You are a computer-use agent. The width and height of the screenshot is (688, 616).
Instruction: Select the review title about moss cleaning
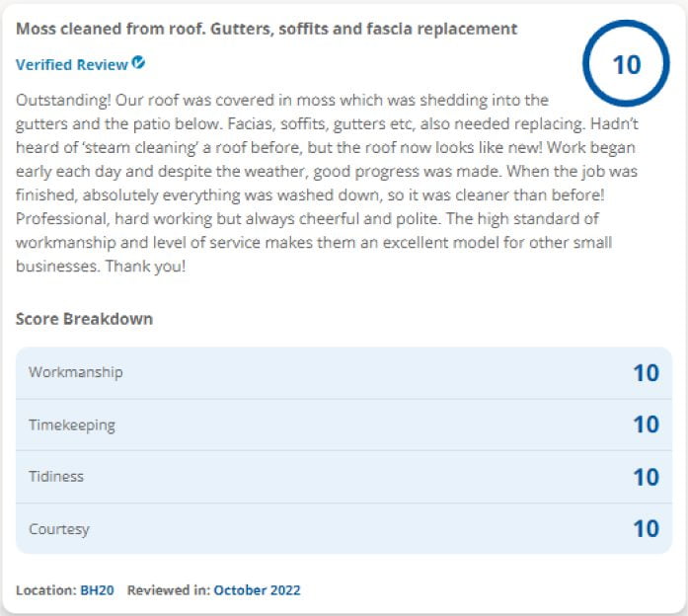pos(267,29)
